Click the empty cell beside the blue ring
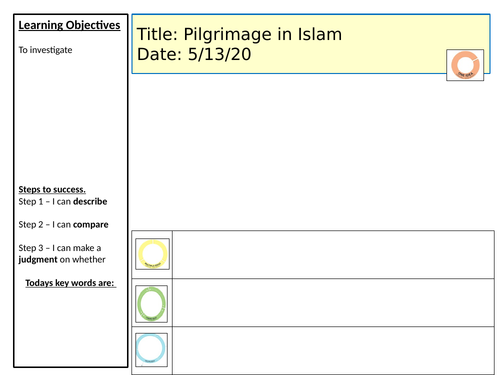The image size is (500, 375). point(333,351)
